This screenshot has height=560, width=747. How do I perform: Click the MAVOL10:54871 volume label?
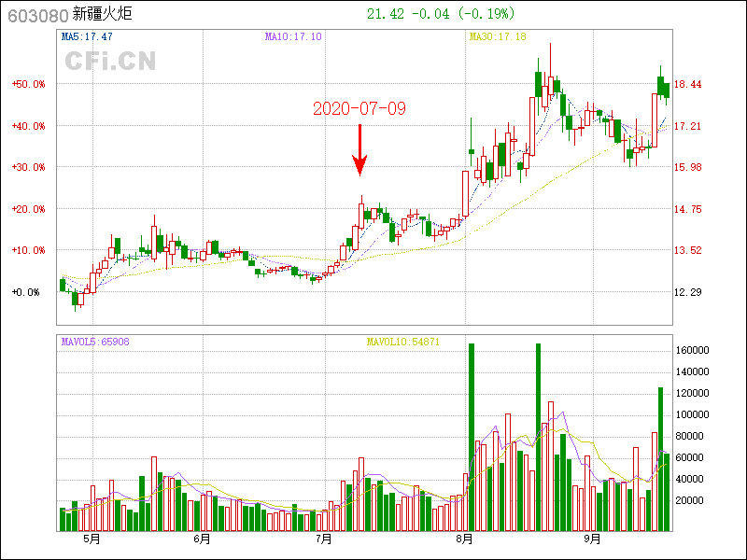click(403, 342)
